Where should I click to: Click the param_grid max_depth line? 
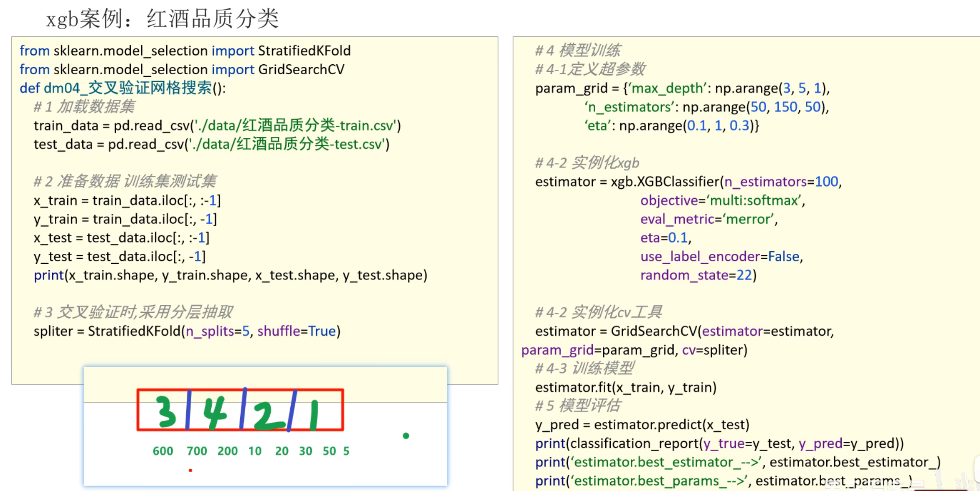(x=682, y=89)
